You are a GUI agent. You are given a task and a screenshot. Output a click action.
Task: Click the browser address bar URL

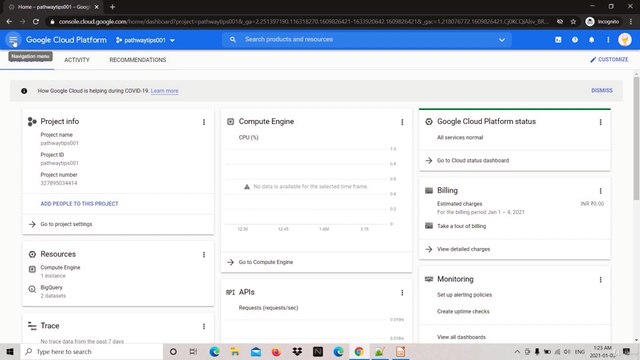click(x=303, y=22)
